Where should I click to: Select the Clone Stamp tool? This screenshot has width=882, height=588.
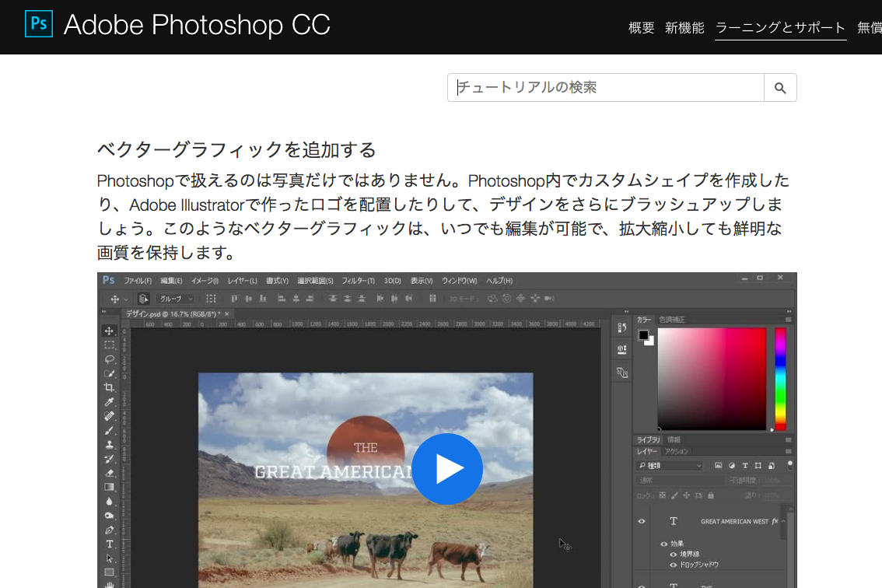109,445
